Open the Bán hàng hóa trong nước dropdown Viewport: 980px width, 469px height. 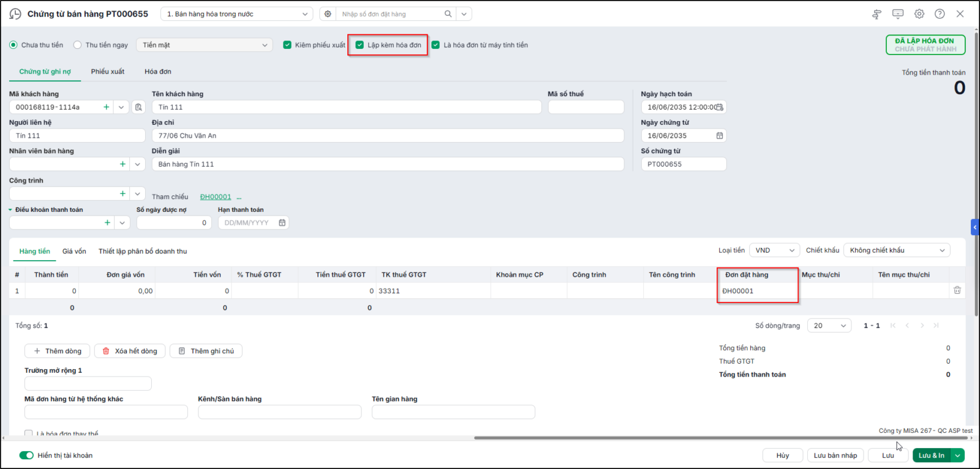[236, 13]
